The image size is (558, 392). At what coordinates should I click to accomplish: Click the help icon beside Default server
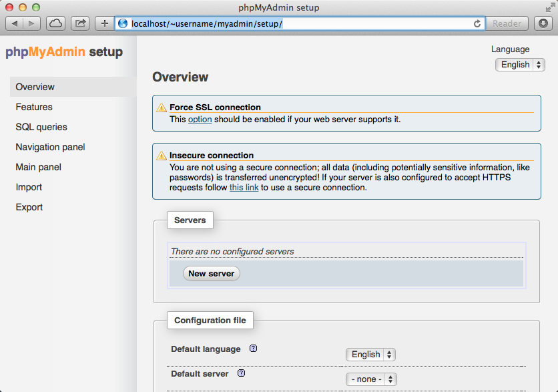coord(241,373)
